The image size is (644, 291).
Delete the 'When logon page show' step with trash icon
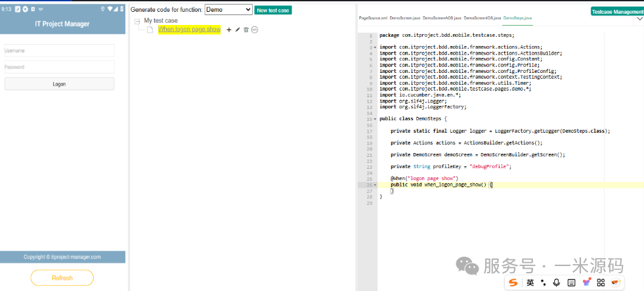coord(246,30)
